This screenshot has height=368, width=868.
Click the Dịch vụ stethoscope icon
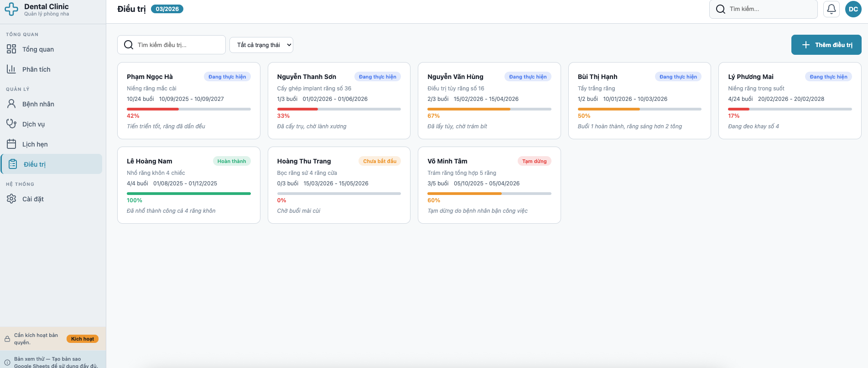[x=11, y=124]
